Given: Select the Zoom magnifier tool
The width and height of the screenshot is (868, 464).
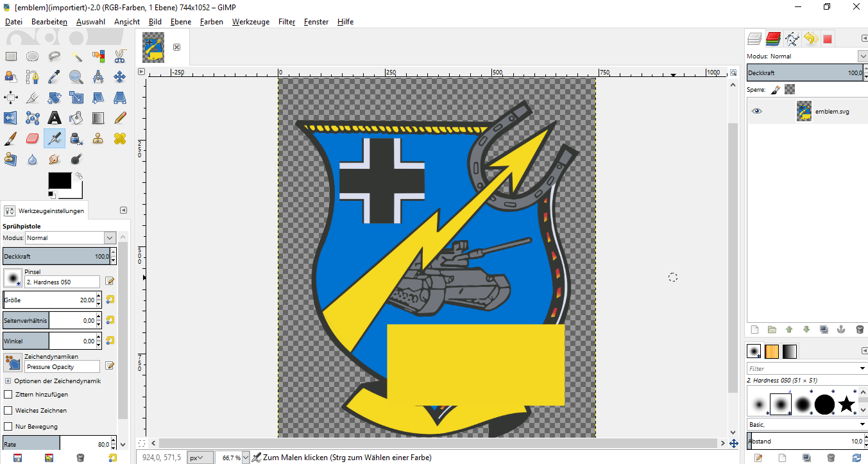Looking at the screenshot, I should point(76,77).
